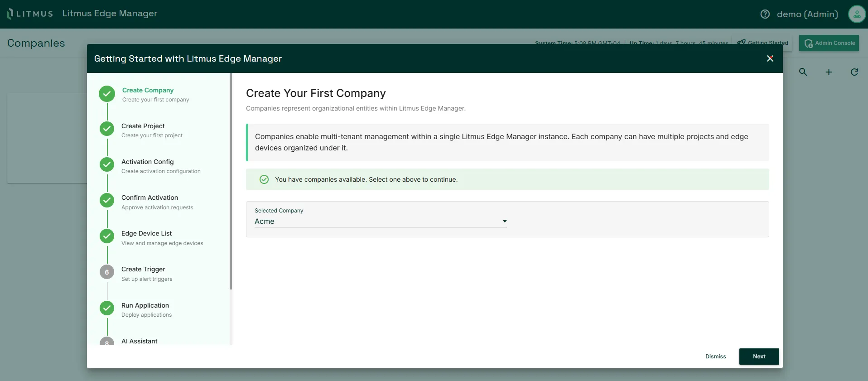Click the Activation Config step checkmark icon
The image size is (868, 381).
(107, 164)
